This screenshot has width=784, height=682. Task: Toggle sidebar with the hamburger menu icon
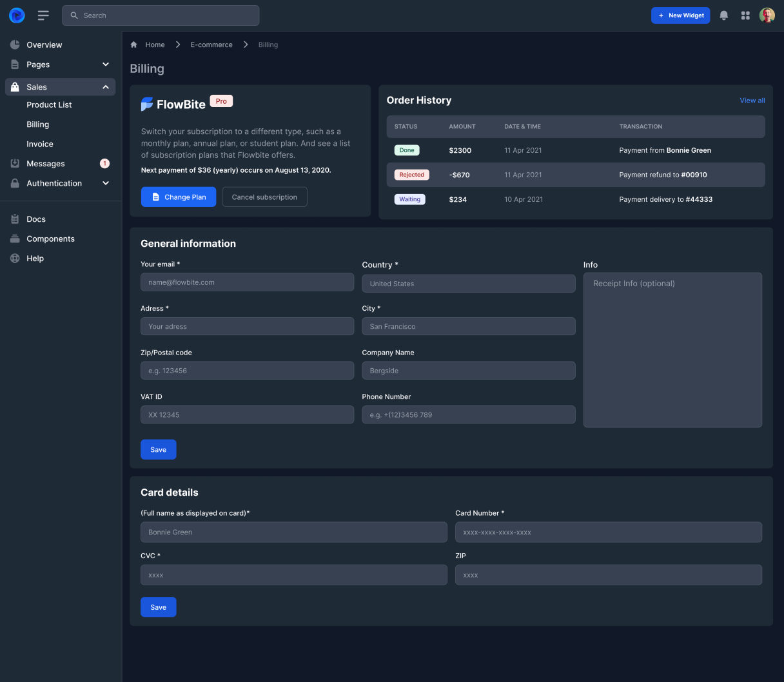click(43, 15)
